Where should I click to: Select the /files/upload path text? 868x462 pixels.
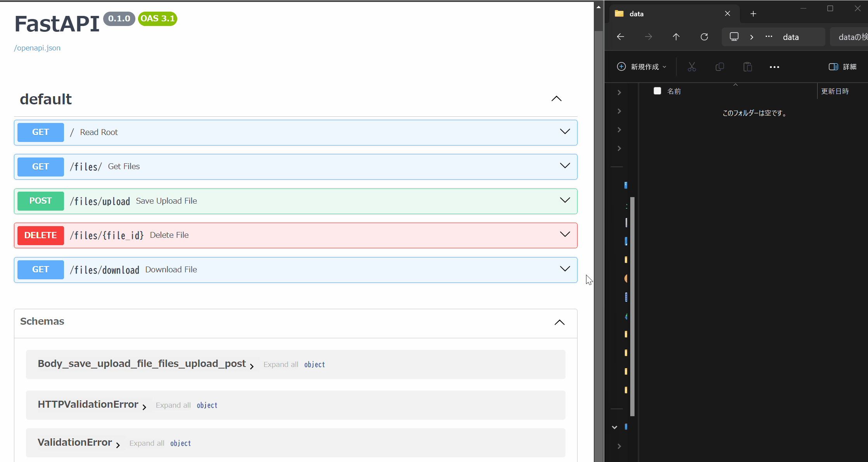(100, 201)
